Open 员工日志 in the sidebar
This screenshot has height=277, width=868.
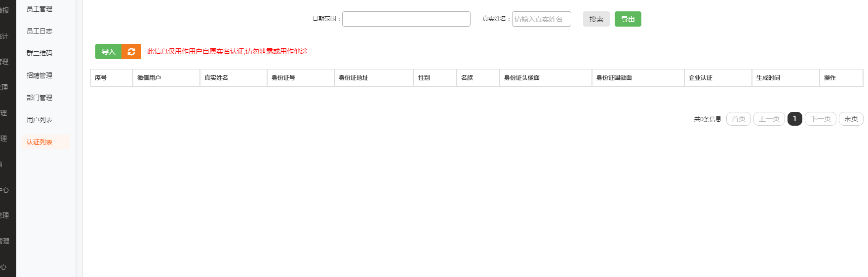[39, 31]
